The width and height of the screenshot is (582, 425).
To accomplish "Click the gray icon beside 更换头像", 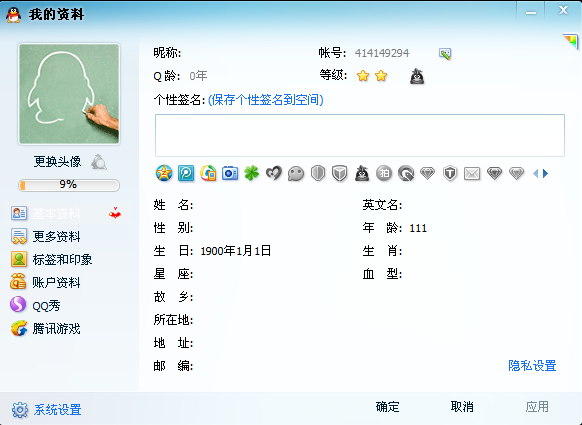I will pos(99,162).
